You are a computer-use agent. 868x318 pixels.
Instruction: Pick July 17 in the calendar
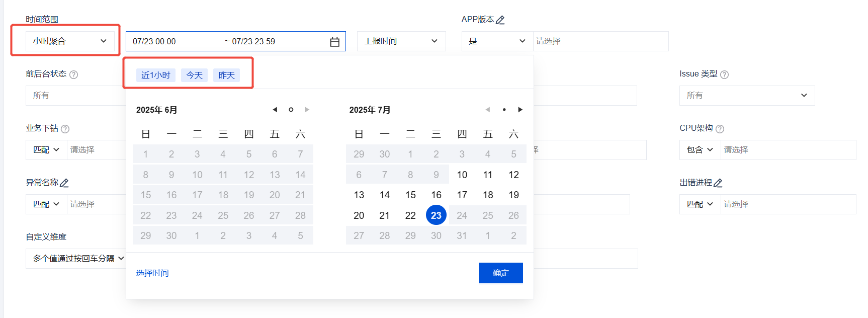(462, 195)
